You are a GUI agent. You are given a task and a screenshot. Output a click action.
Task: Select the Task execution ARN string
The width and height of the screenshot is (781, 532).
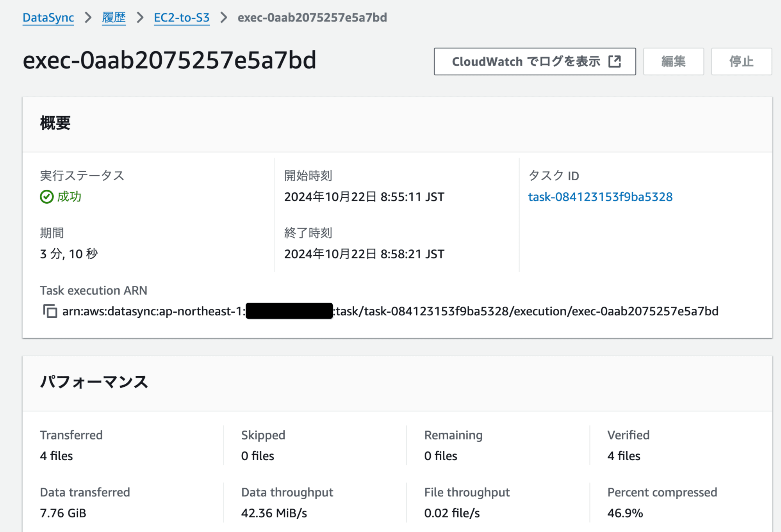(390, 311)
